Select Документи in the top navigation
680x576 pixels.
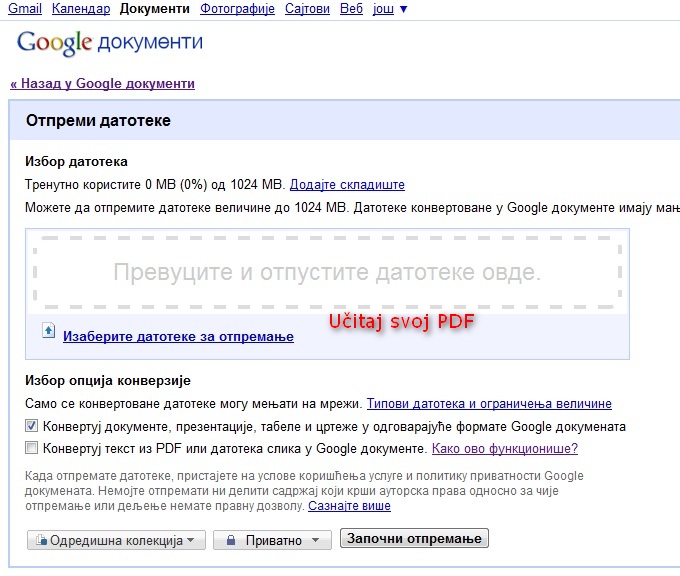coord(155,8)
